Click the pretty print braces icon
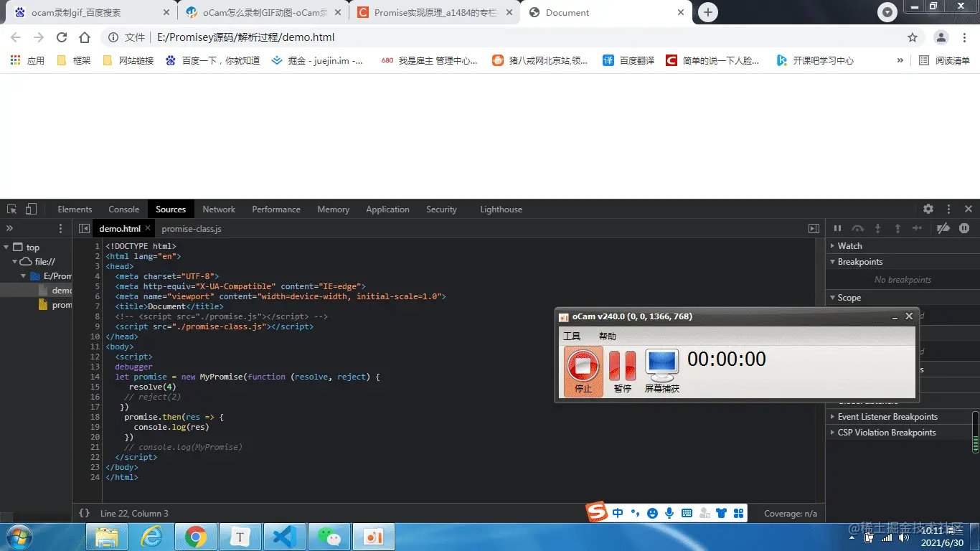Image resolution: width=980 pixels, height=551 pixels. point(84,513)
